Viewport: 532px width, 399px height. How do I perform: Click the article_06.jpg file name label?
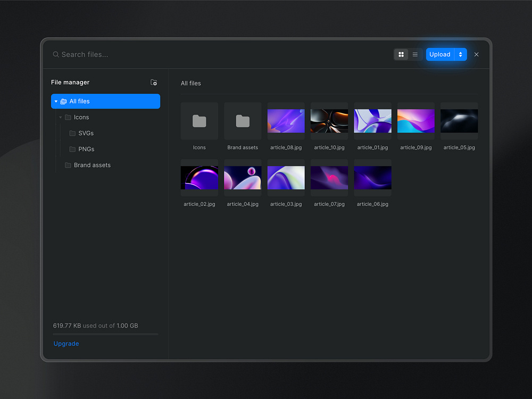coord(372,204)
